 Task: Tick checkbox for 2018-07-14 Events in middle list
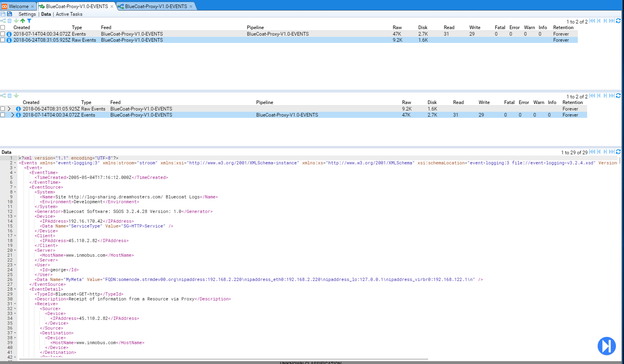[3, 115]
